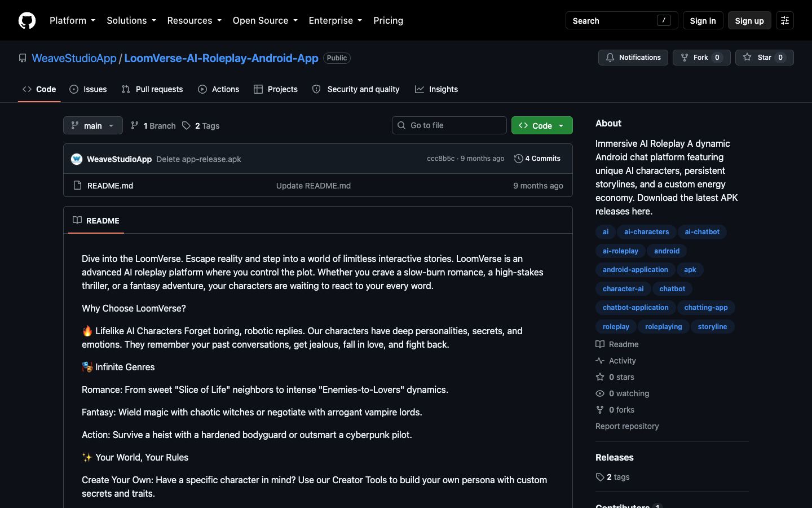Image resolution: width=812 pixels, height=508 pixels.
Task: Select the chatting-app topic tag
Action: 706,308
